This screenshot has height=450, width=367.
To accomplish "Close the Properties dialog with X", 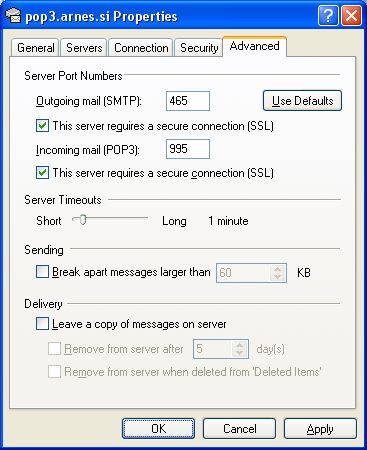I will coord(351,15).
